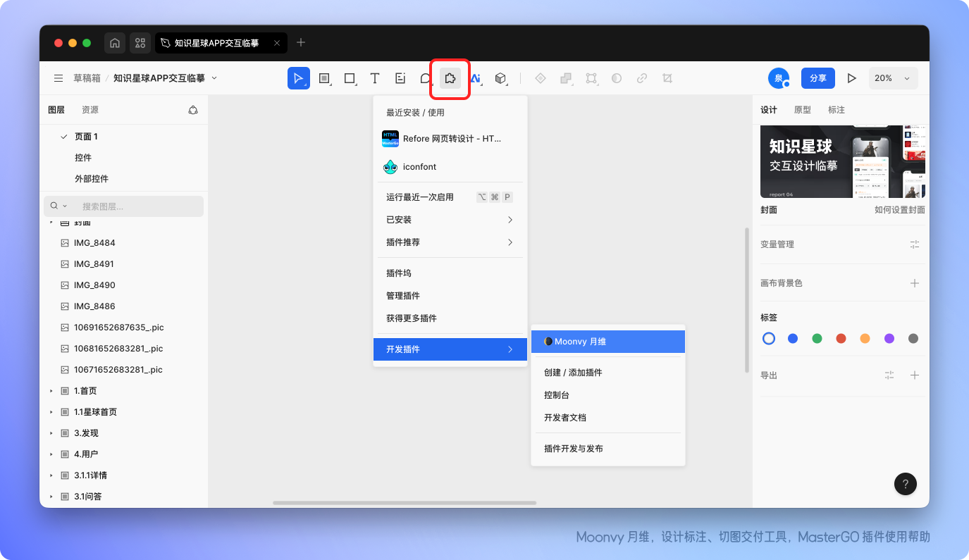Screen dimensions: 969x560
Task: Switch to the 原型 tab
Action: tap(803, 110)
